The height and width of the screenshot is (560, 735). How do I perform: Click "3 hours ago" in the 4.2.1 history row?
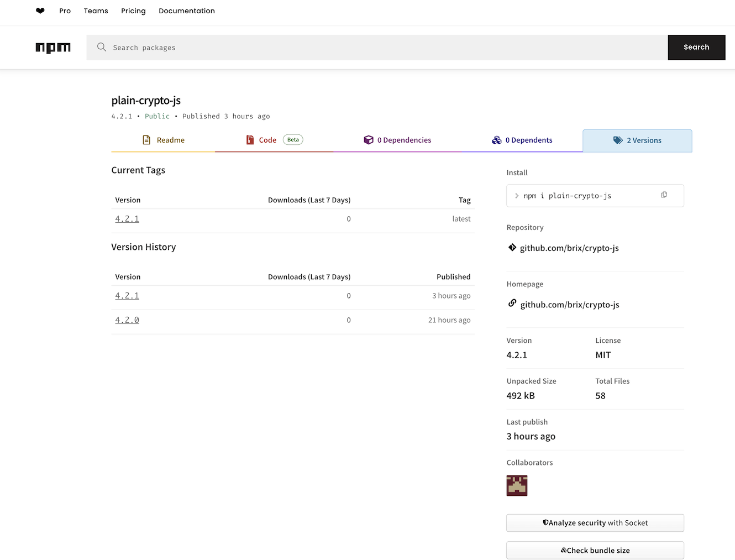click(452, 296)
